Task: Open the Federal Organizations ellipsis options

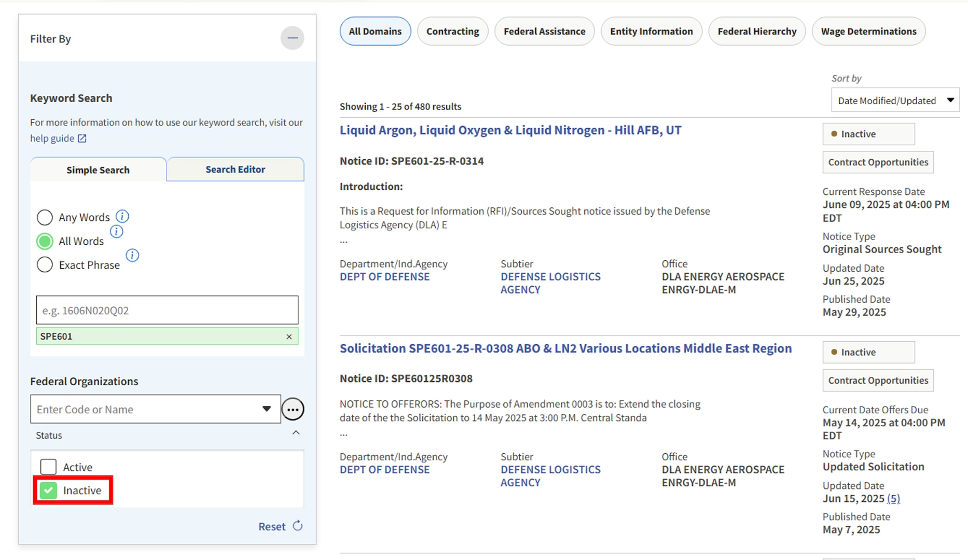Action: [293, 409]
